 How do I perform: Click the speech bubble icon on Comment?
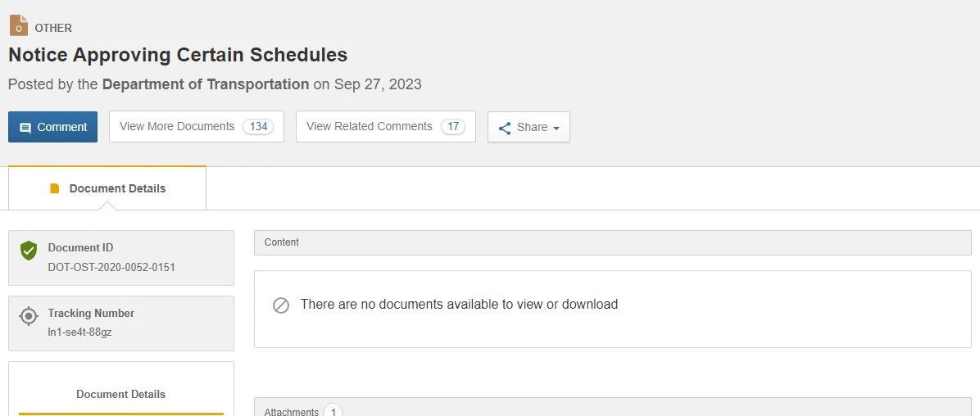pyautogui.click(x=25, y=128)
